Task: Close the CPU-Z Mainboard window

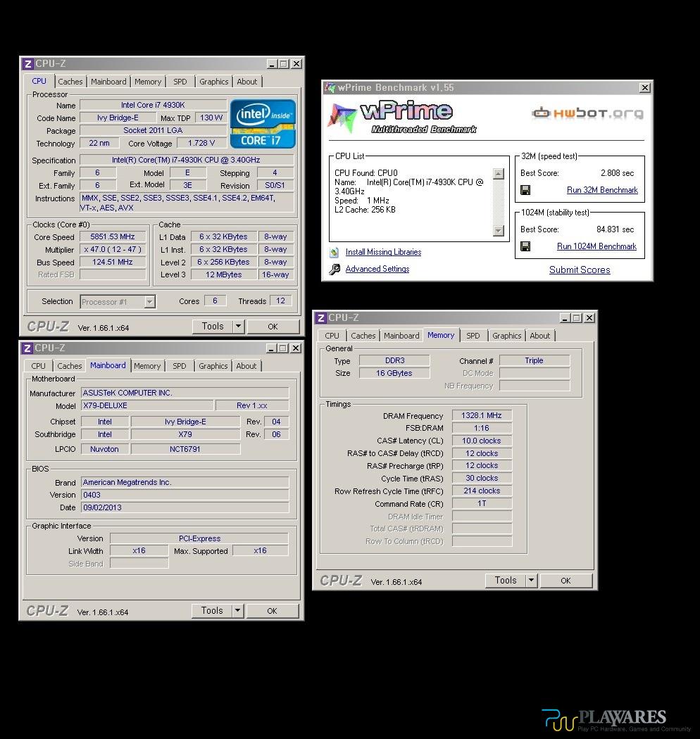Action: click(296, 348)
